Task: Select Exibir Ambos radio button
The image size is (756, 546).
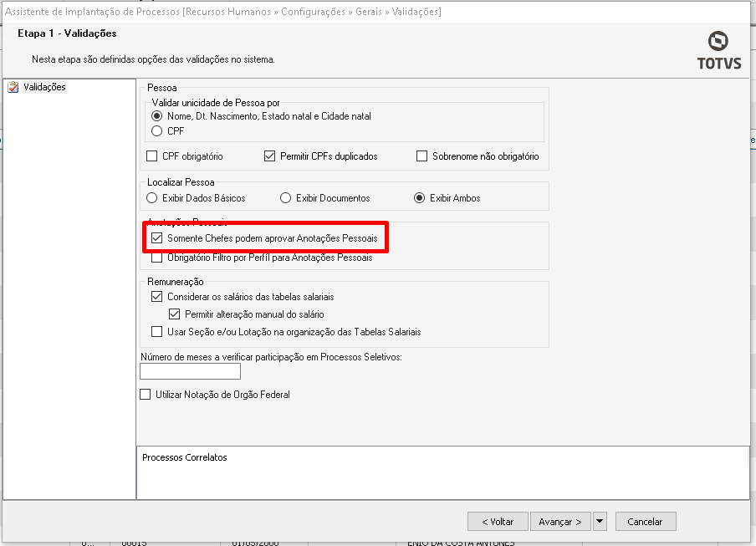Action: click(x=420, y=198)
